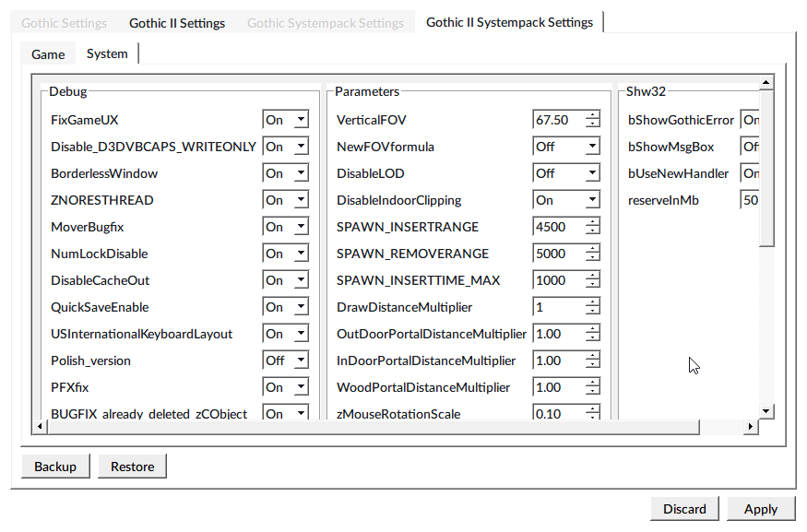807x532 pixels.
Task: Apply the settings changes
Action: click(761, 509)
